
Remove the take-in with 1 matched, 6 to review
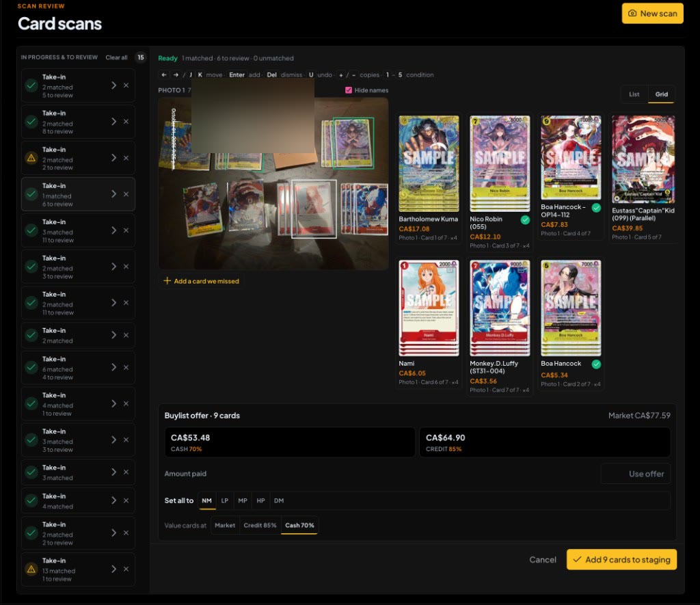pos(126,194)
